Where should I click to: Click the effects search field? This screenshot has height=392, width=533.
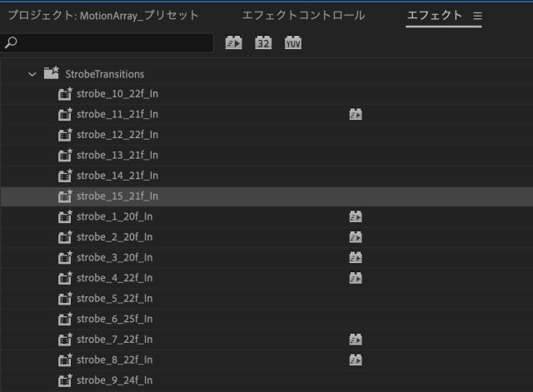(x=112, y=43)
